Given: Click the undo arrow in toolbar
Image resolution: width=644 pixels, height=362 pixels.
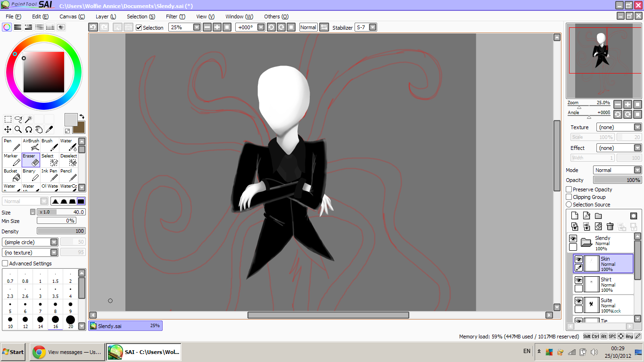Looking at the screenshot, I should 93,27.
